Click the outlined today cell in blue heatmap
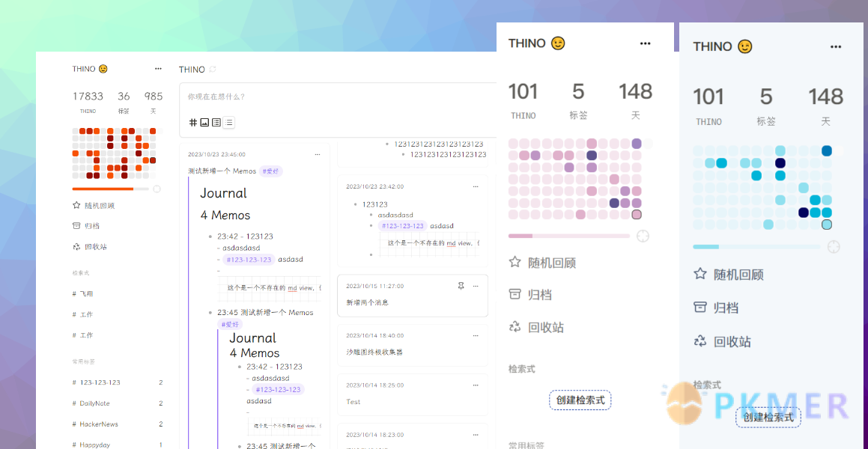868x449 pixels. coord(827,224)
